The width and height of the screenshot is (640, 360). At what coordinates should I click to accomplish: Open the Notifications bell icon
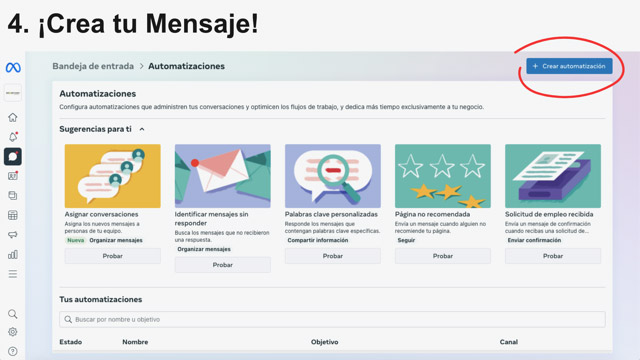[13, 137]
